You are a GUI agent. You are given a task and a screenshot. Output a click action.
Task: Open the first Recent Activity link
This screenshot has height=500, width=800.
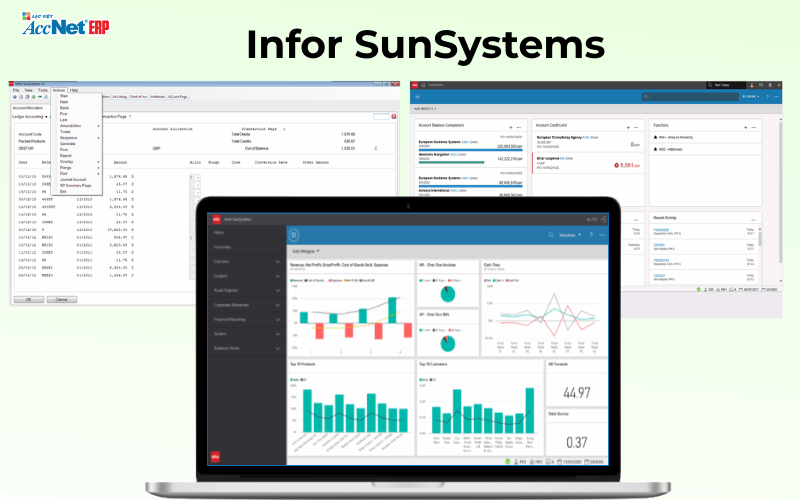point(661,230)
